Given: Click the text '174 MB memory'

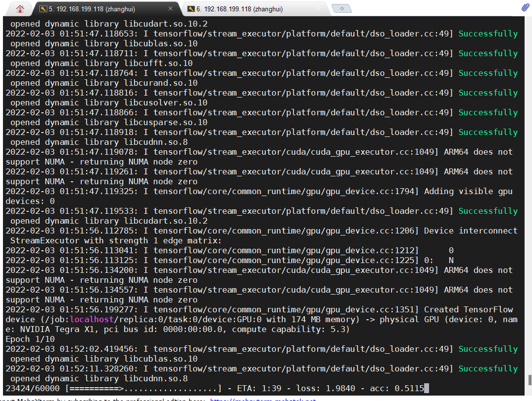Looking at the screenshot, I should tap(323, 319).
